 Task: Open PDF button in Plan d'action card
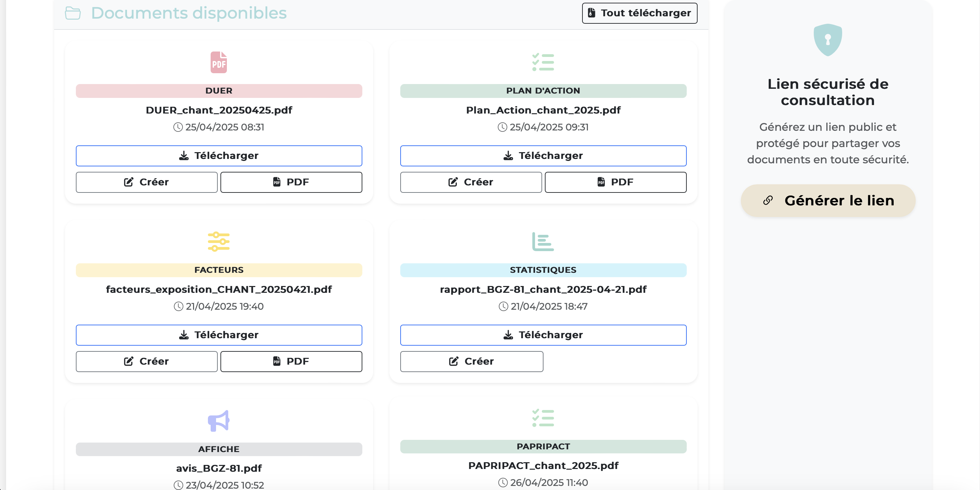click(x=616, y=182)
